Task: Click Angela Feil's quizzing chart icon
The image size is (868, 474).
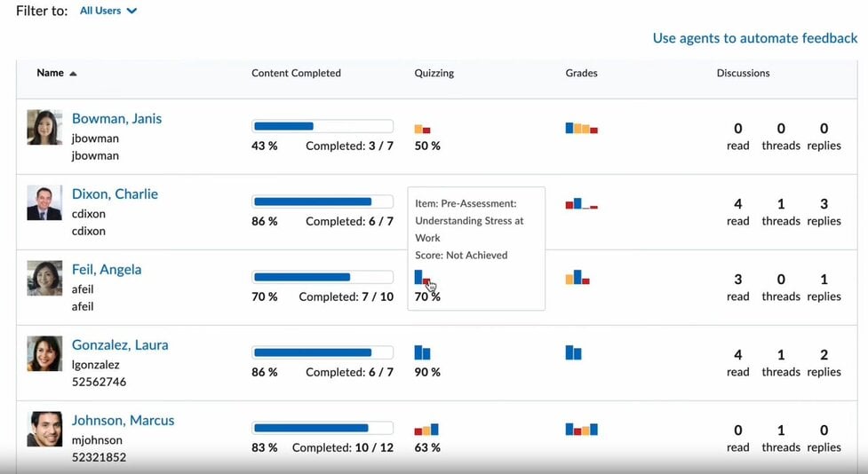Action: (x=423, y=279)
